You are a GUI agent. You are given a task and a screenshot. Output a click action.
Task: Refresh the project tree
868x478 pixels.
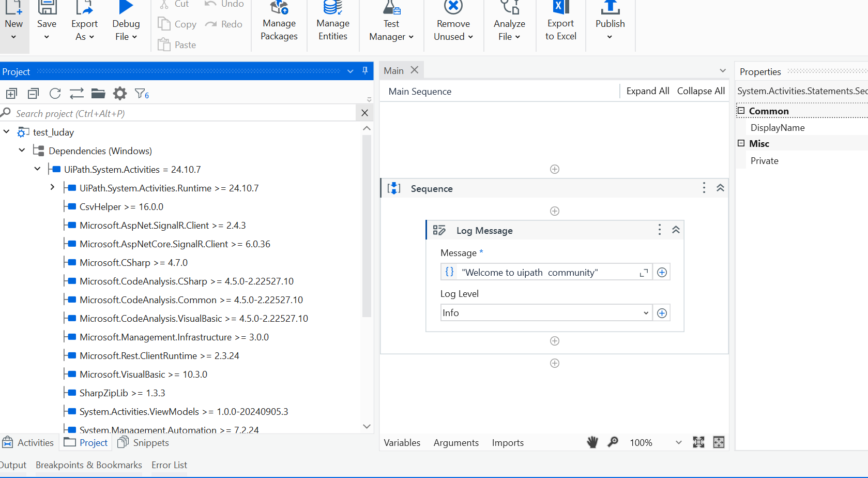(55, 93)
